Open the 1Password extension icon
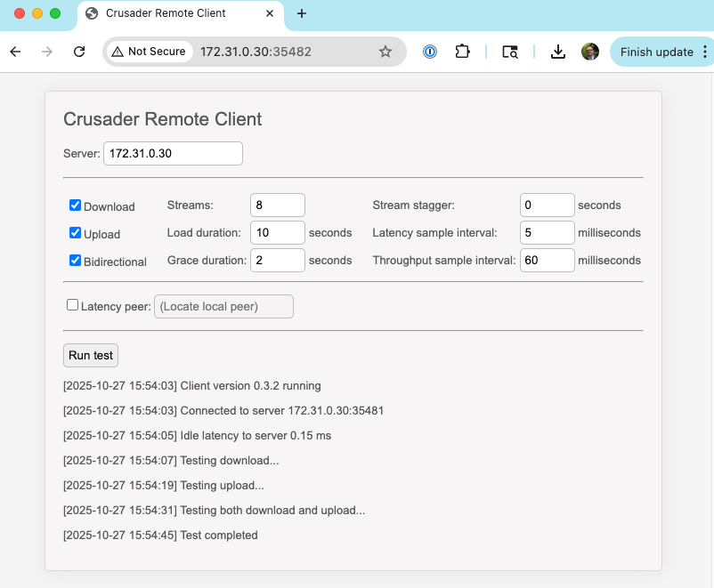 point(430,52)
